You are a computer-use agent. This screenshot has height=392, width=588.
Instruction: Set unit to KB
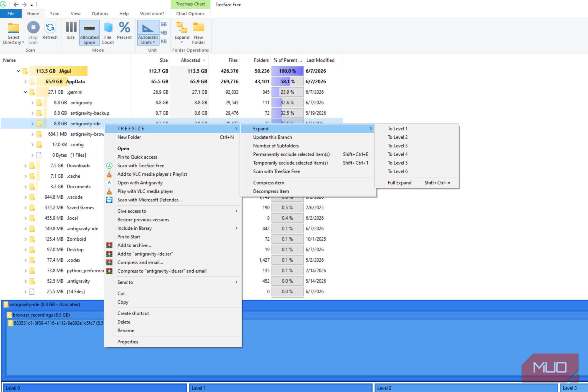coord(164,41)
